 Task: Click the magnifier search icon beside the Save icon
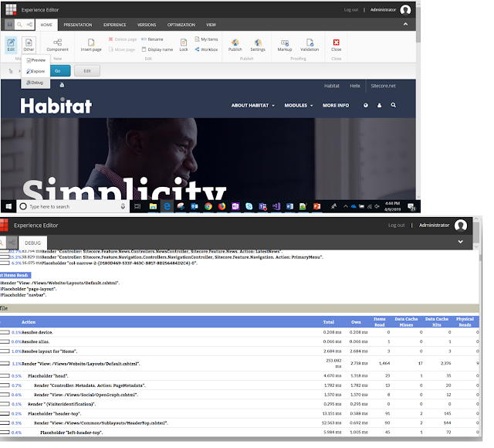[x=19, y=25]
